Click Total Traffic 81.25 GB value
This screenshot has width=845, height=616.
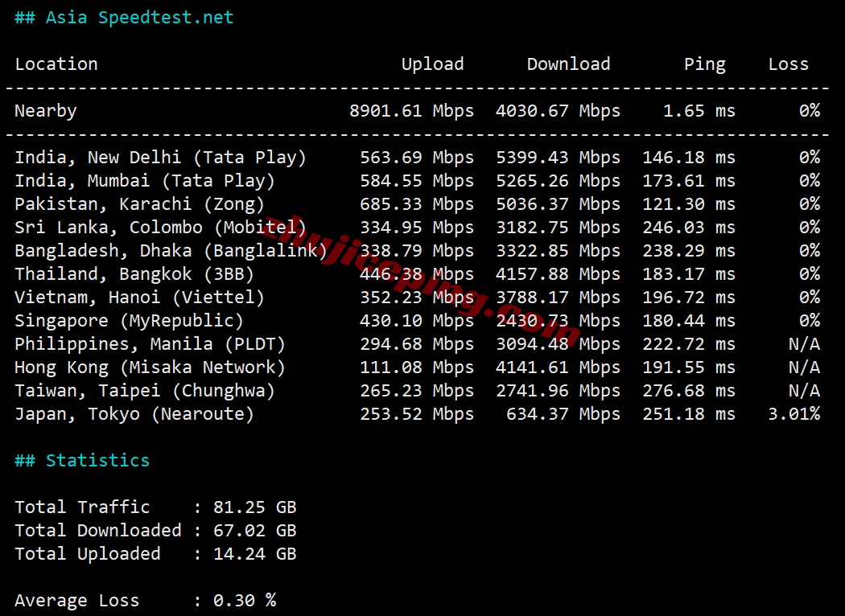(x=254, y=507)
